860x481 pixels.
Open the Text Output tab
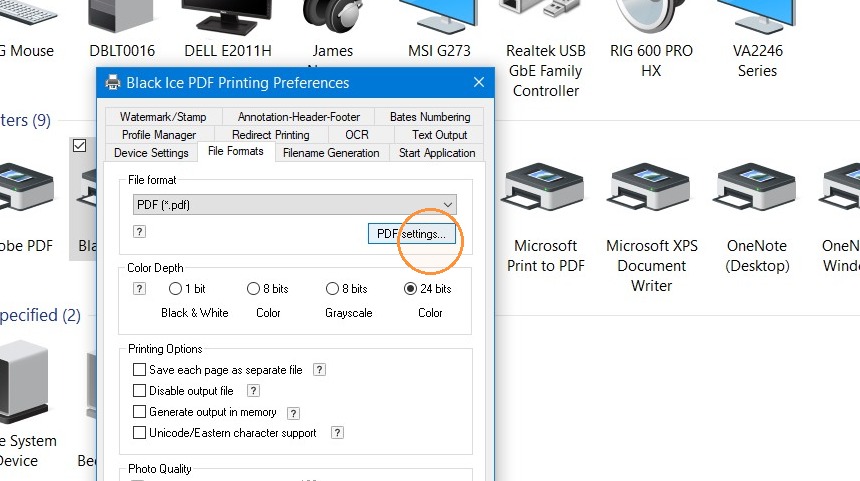point(439,135)
